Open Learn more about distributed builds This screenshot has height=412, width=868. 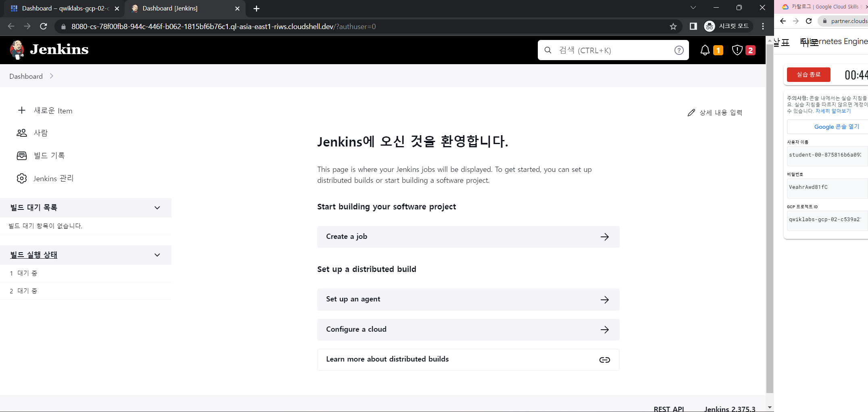[468, 360]
